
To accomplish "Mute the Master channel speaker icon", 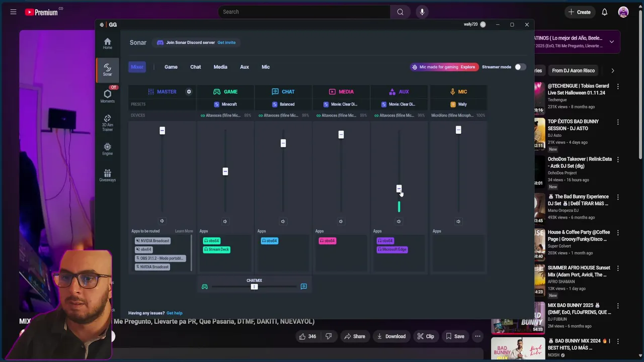I will click(162, 221).
